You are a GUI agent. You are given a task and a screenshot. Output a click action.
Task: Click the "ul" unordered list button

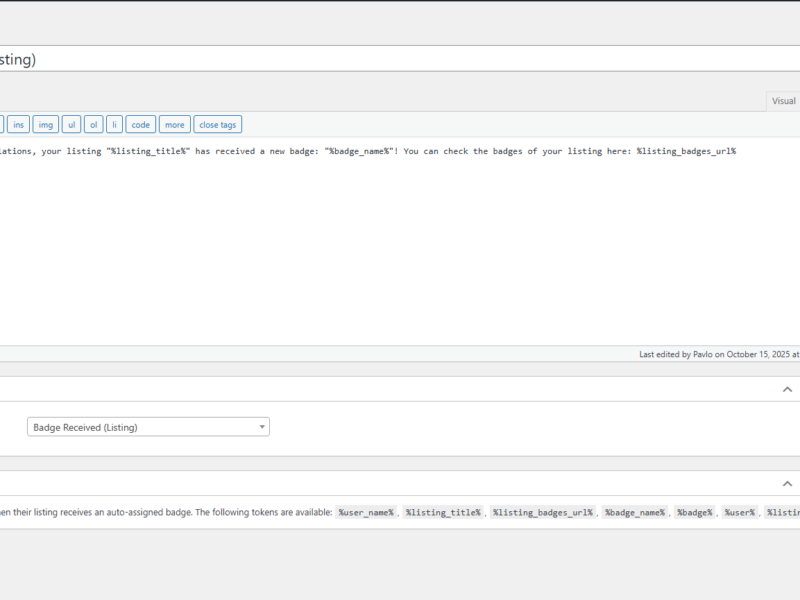pos(71,124)
